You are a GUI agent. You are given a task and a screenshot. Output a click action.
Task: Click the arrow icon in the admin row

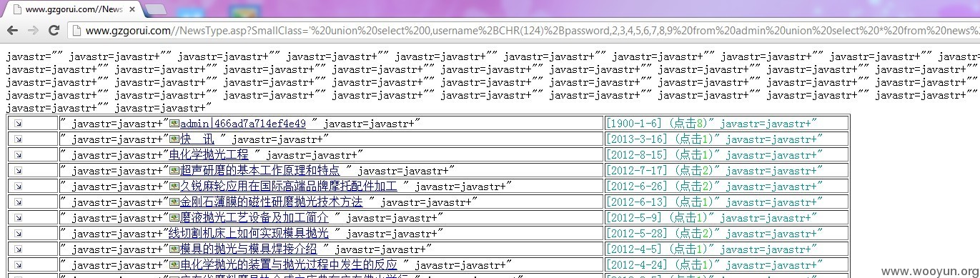18,123
